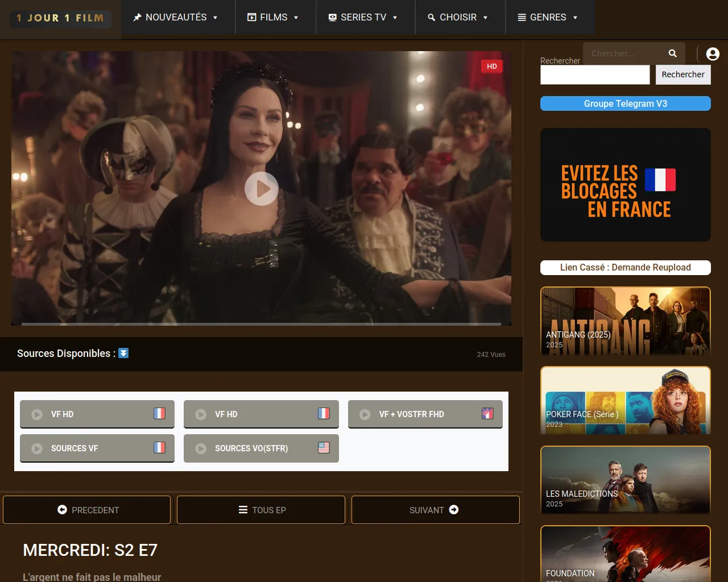This screenshot has width=728, height=582.
Task: Expand the GENRES dropdown menu
Action: pos(548,18)
